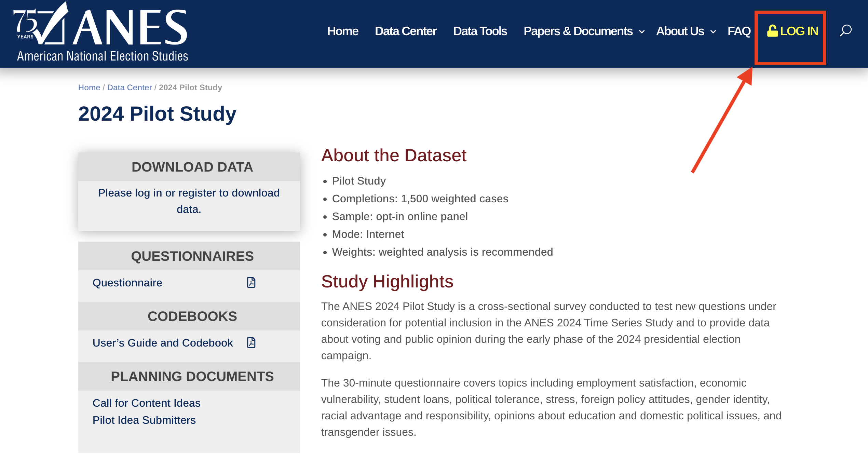Click the LOG IN text link
The width and height of the screenshot is (868, 473).
click(799, 31)
